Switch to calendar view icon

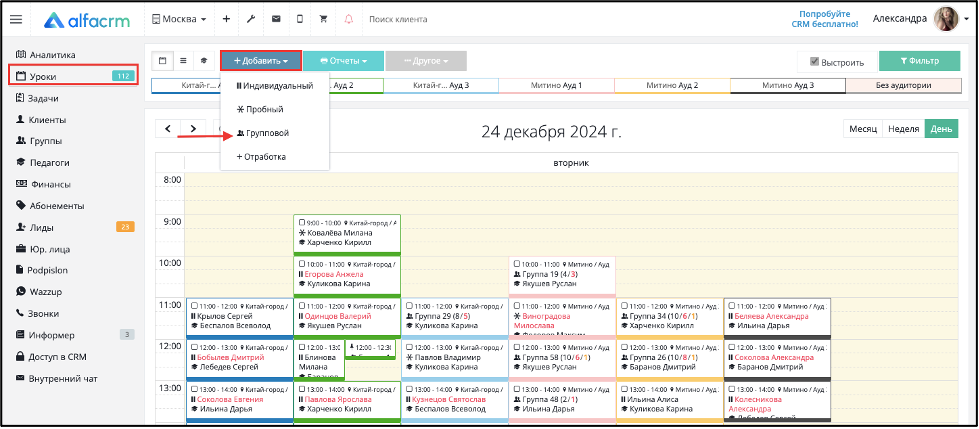162,61
